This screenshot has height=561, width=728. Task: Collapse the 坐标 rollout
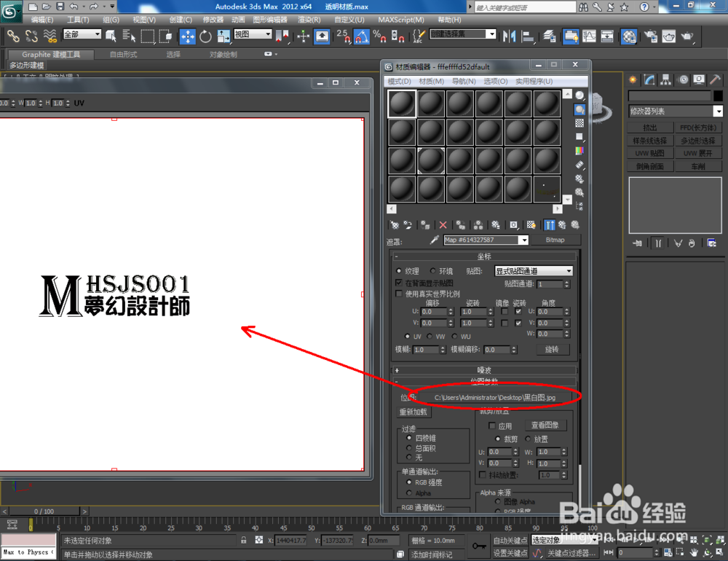click(x=484, y=256)
